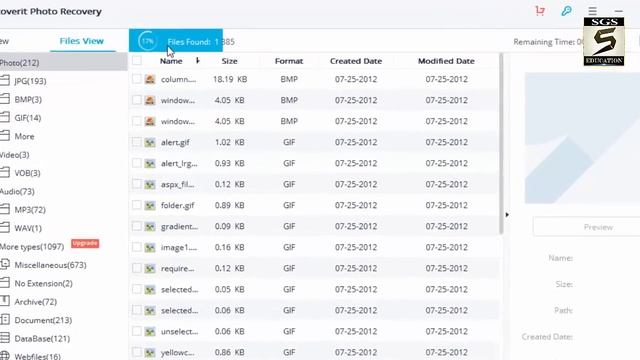This screenshot has height=360, width=640.
Task: Check the box for alert_lrg... file
Action: tap(137, 163)
